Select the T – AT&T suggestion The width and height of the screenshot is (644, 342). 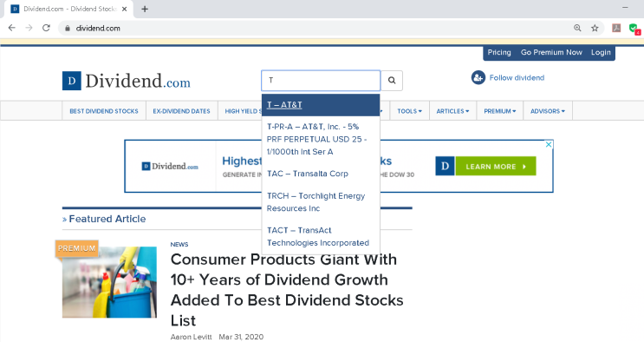click(x=321, y=105)
